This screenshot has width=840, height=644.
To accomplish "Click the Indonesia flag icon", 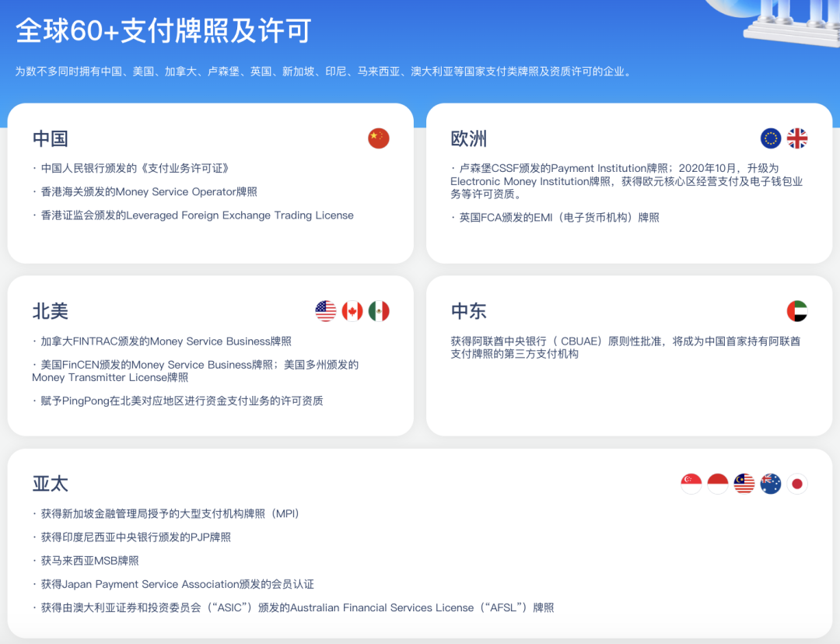I will 718,484.
